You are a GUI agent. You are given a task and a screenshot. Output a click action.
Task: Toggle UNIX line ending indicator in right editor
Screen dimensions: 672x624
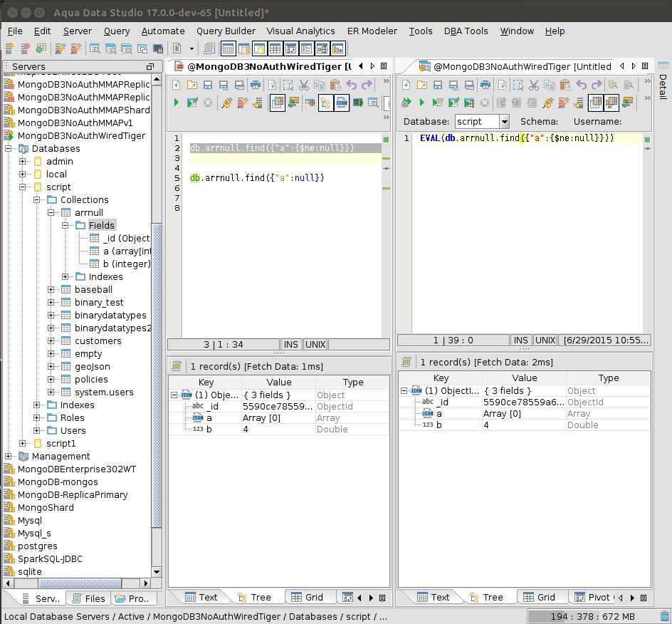click(545, 340)
